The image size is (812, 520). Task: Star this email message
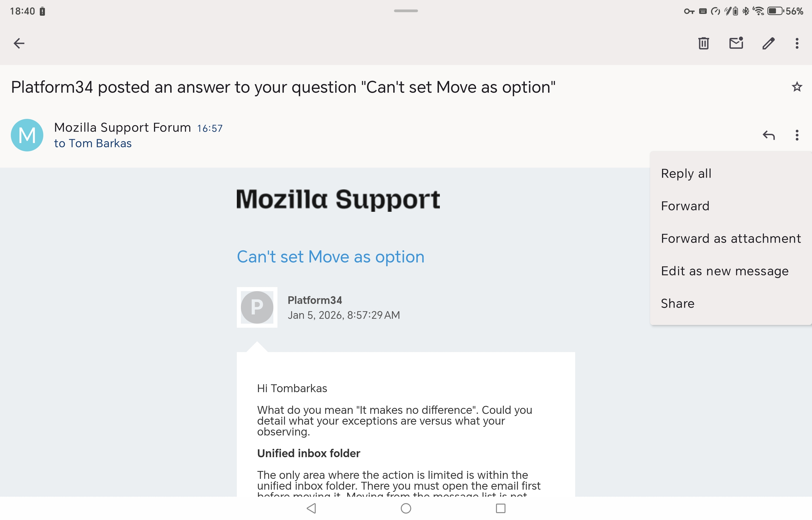[x=797, y=87]
